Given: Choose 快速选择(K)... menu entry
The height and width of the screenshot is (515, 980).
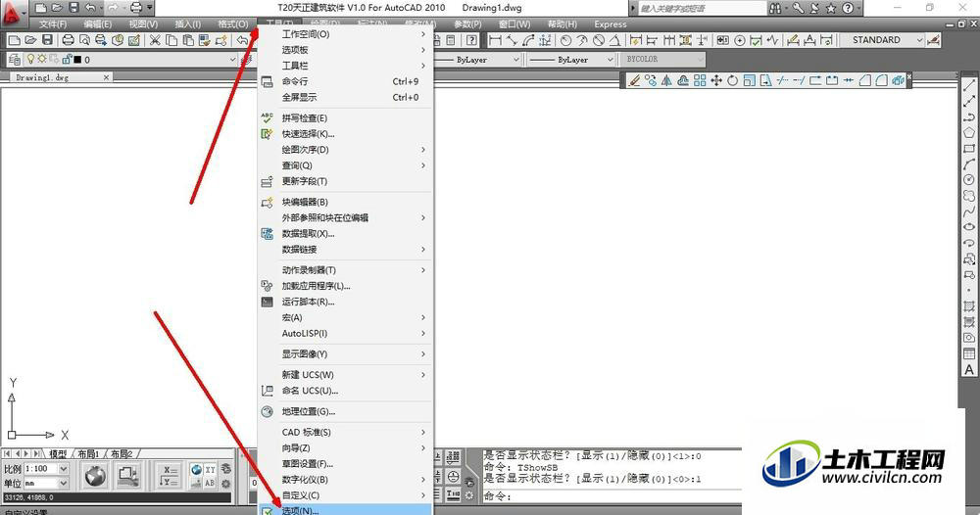Looking at the screenshot, I should coord(345,133).
